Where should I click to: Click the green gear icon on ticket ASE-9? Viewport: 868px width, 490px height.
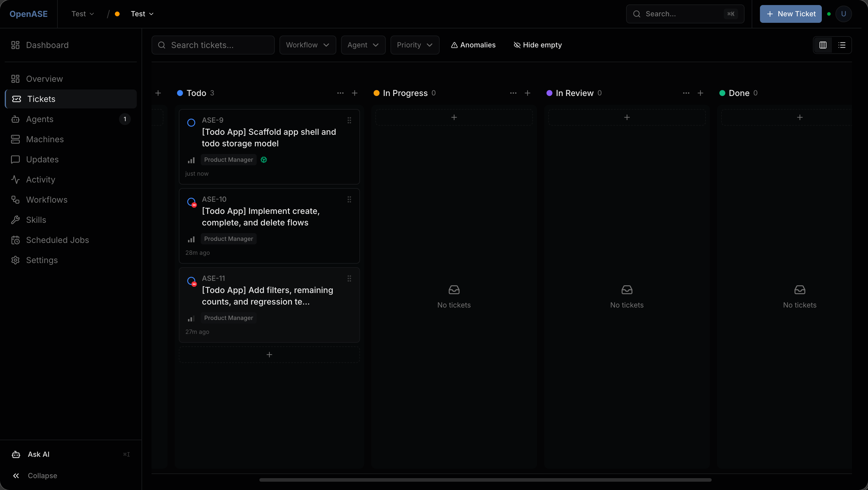point(263,159)
